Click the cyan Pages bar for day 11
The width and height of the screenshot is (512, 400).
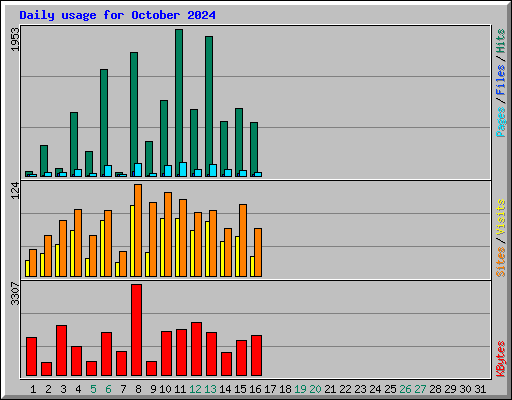pyautogui.click(x=183, y=169)
